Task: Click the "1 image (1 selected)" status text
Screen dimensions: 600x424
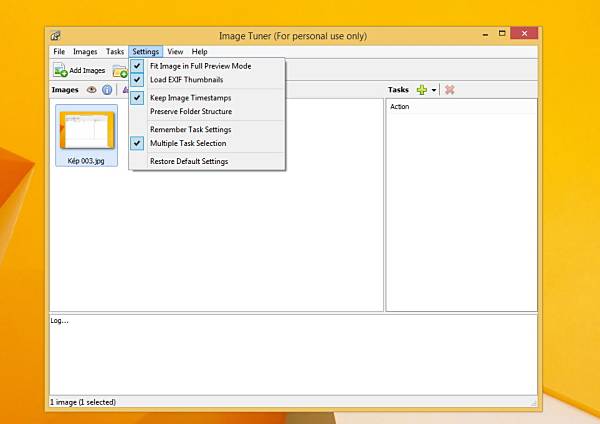Action: click(83, 402)
